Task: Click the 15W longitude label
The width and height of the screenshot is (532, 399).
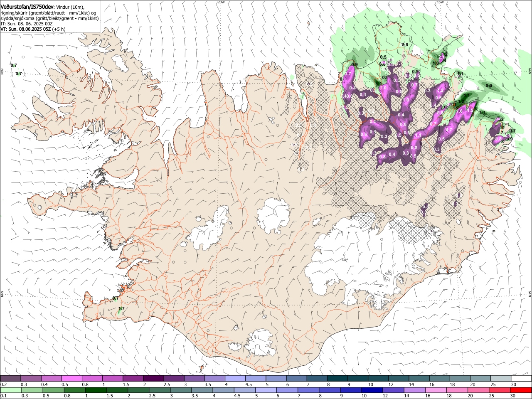Action: point(440,2)
